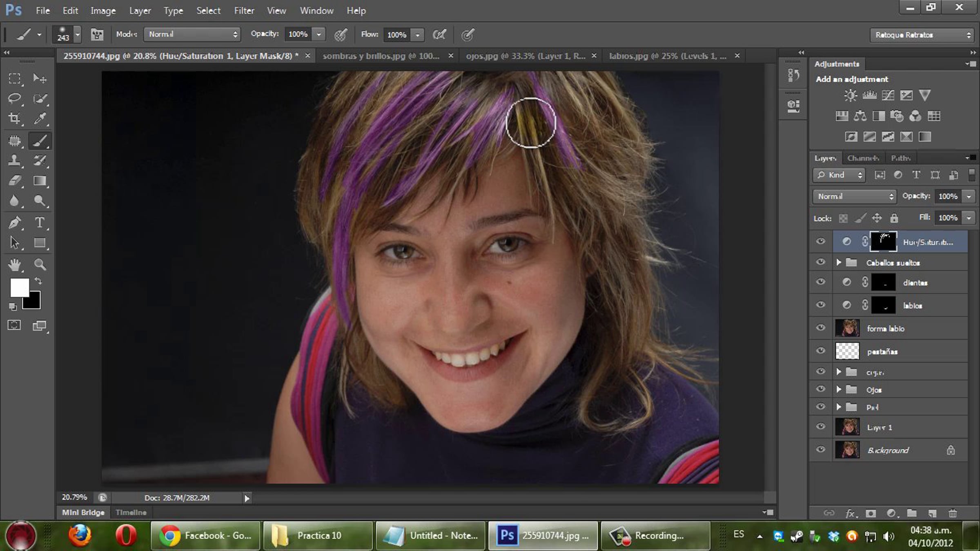Create a new layer from the Layers panel
980x551 pixels.
point(932,513)
